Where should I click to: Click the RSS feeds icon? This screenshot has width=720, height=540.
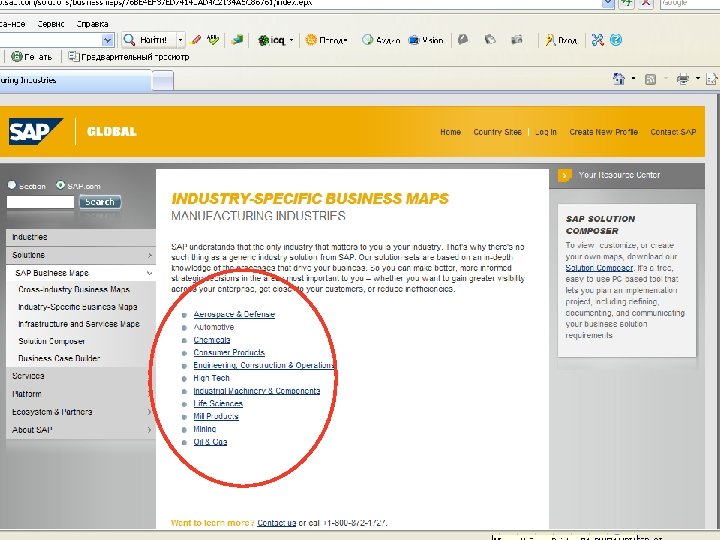click(650, 79)
